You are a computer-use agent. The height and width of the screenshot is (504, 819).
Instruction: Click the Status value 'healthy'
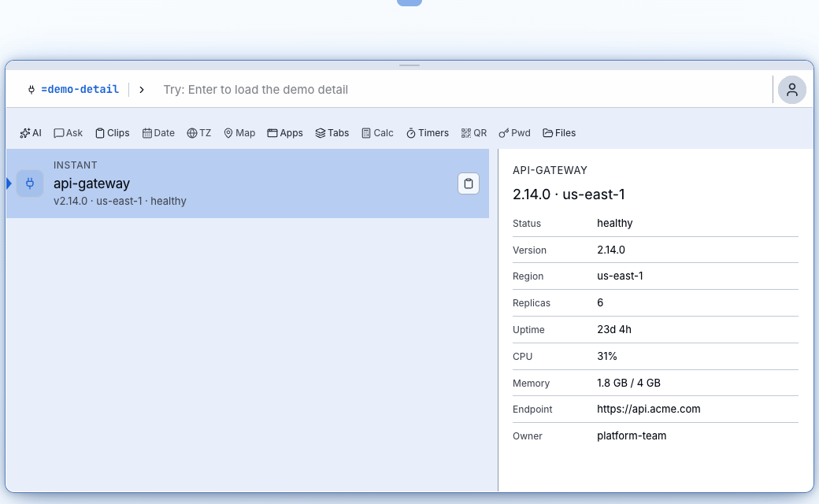pos(615,223)
